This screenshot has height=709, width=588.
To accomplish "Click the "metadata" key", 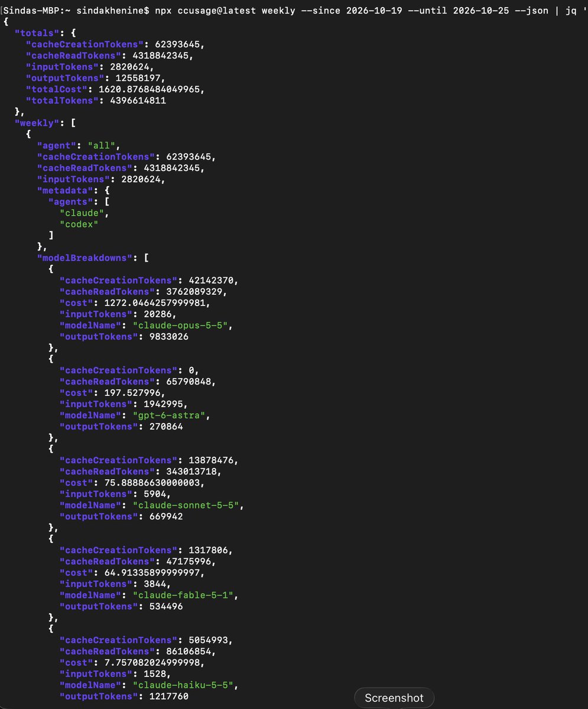I will click(64, 190).
